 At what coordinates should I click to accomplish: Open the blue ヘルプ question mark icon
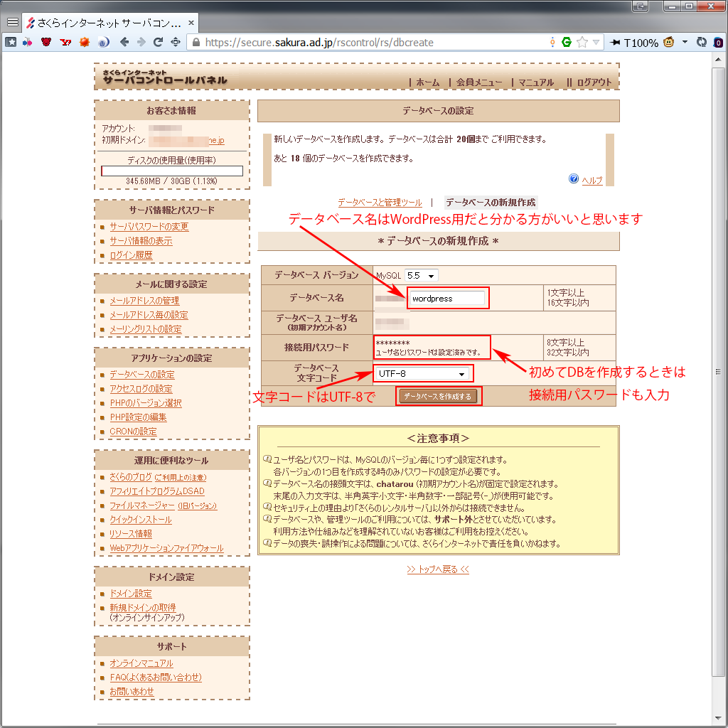point(574,178)
